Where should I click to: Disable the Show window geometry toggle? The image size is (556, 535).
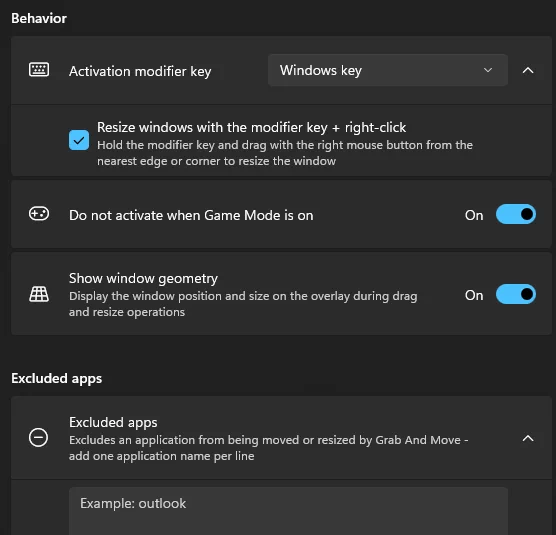[x=516, y=294]
